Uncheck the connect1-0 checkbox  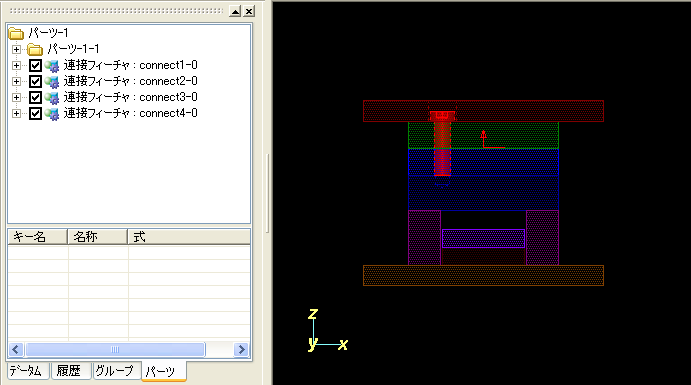click(35, 66)
